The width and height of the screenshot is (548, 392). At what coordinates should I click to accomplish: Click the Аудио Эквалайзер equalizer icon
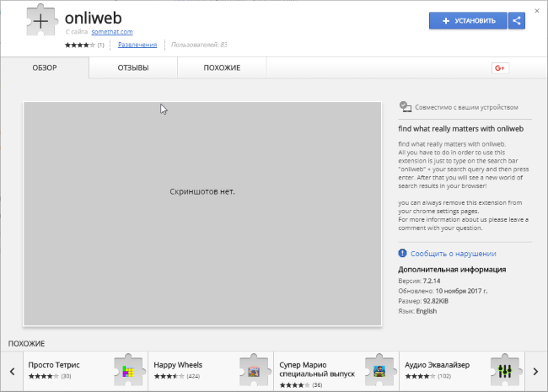tap(505, 370)
